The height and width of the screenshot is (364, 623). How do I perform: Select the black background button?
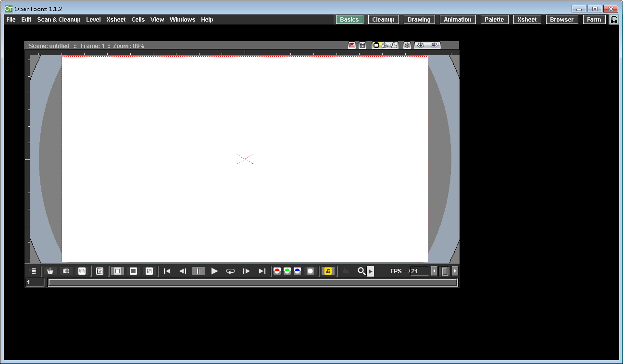[x=133, y=271]
